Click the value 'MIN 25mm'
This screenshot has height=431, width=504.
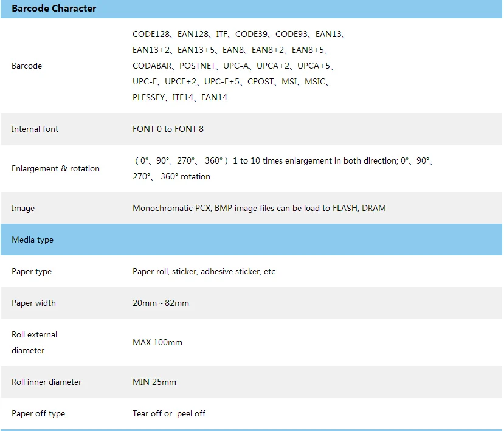click(154, 382)
